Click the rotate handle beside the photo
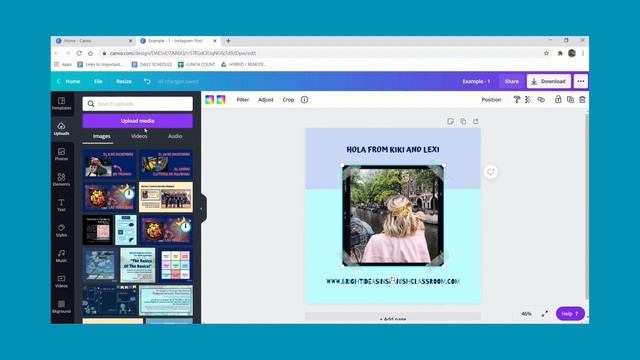640x360 pixels. click(491, 172)
